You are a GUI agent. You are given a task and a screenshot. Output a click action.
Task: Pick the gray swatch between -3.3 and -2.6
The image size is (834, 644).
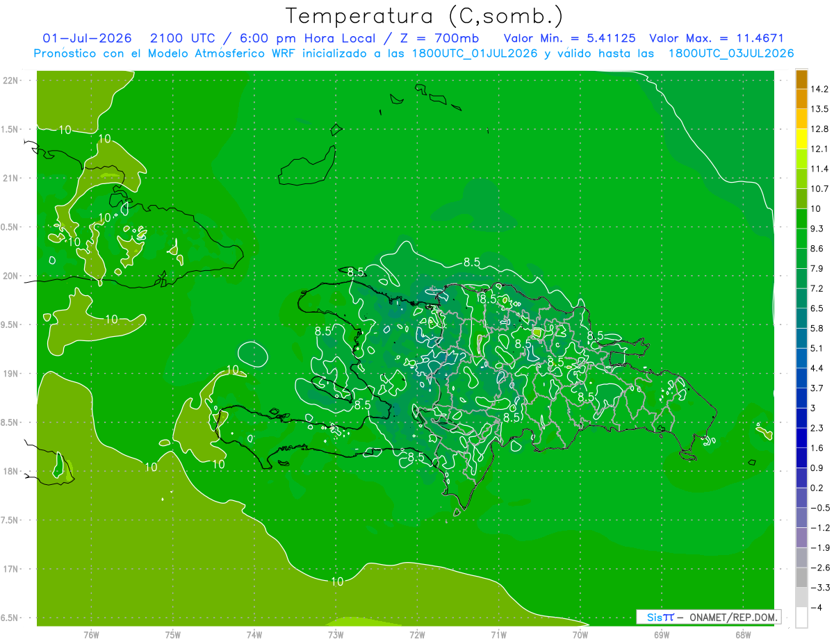[801, 578]
